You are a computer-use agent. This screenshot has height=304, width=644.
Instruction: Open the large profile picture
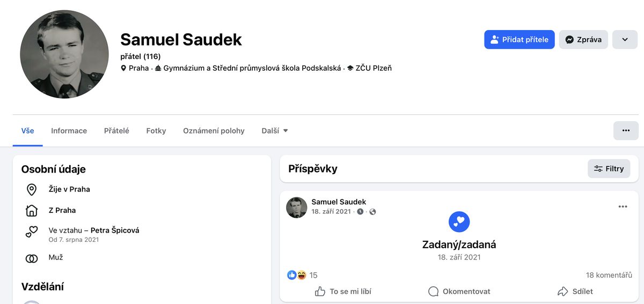[x=64, y=54]
